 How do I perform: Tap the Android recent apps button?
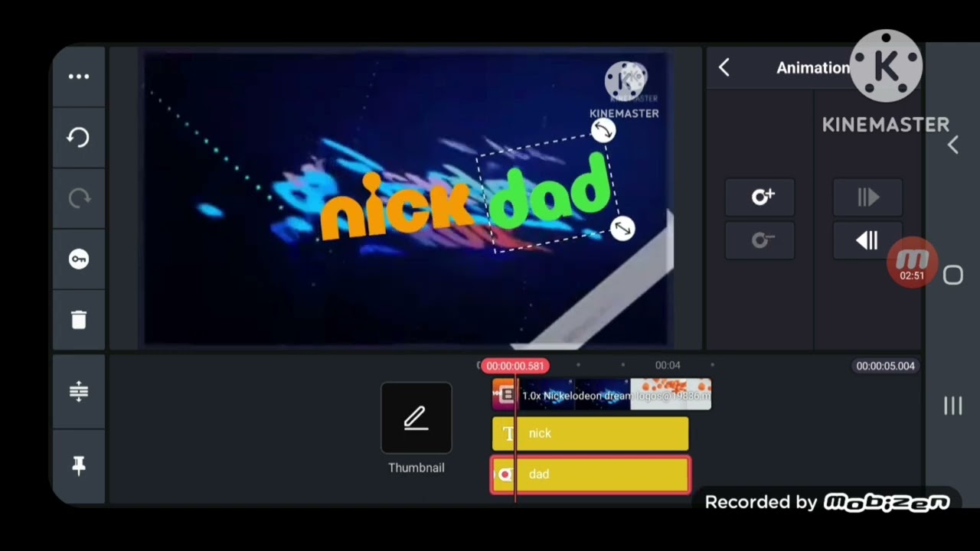click(x=953, y=406)
